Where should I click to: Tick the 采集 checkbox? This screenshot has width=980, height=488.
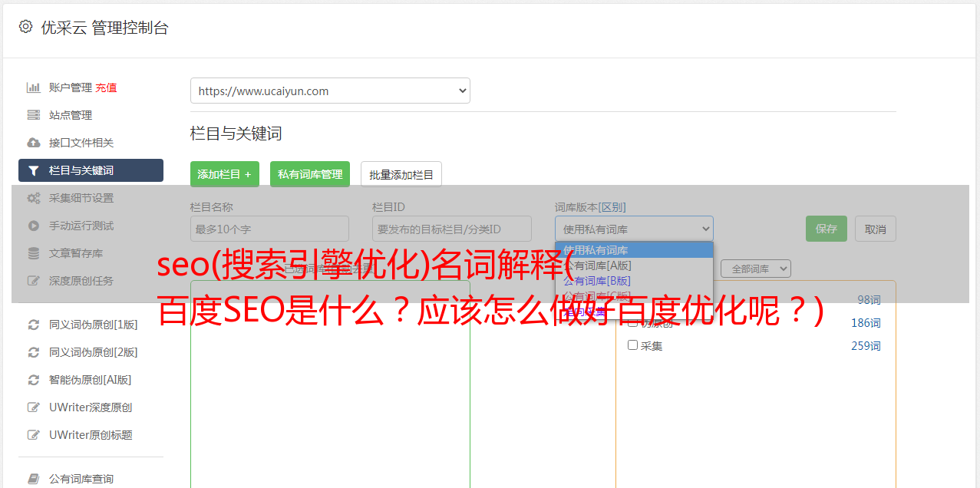(x=632, y=345)
